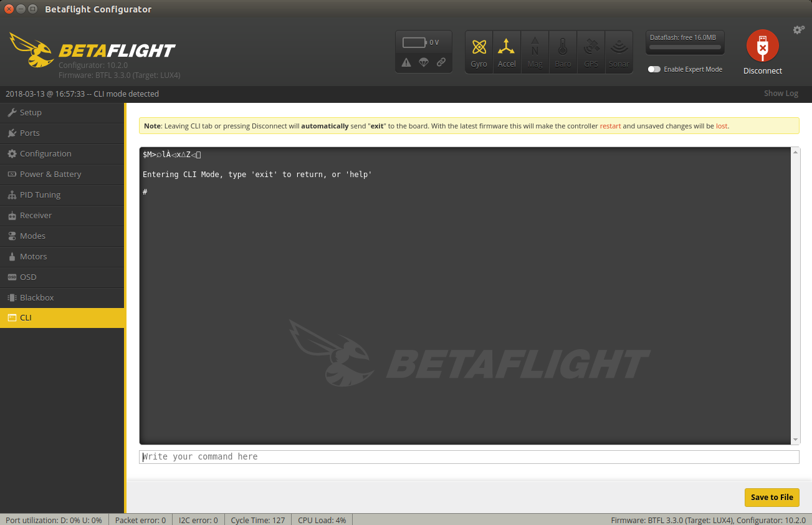Click the Disconnect label
Image resolution: width=812 pixels, height=525 pixels.
point(763,71)
